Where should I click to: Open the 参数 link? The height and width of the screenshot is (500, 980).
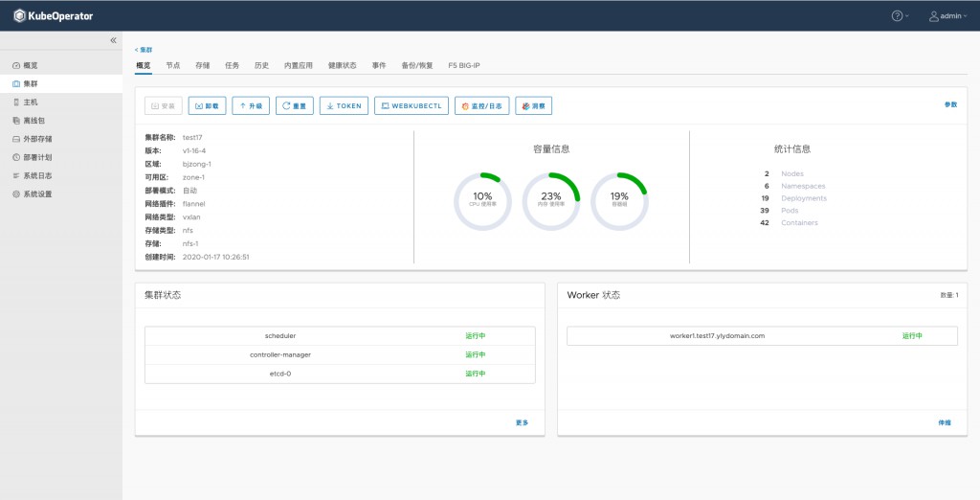[950, 104]
